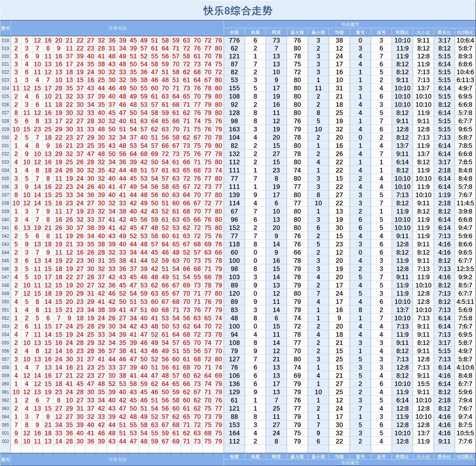Select drawn number 76 in row 018
The height and width of the screenshot is (466, 476).
pyautogui.click(x=219, y=40)
